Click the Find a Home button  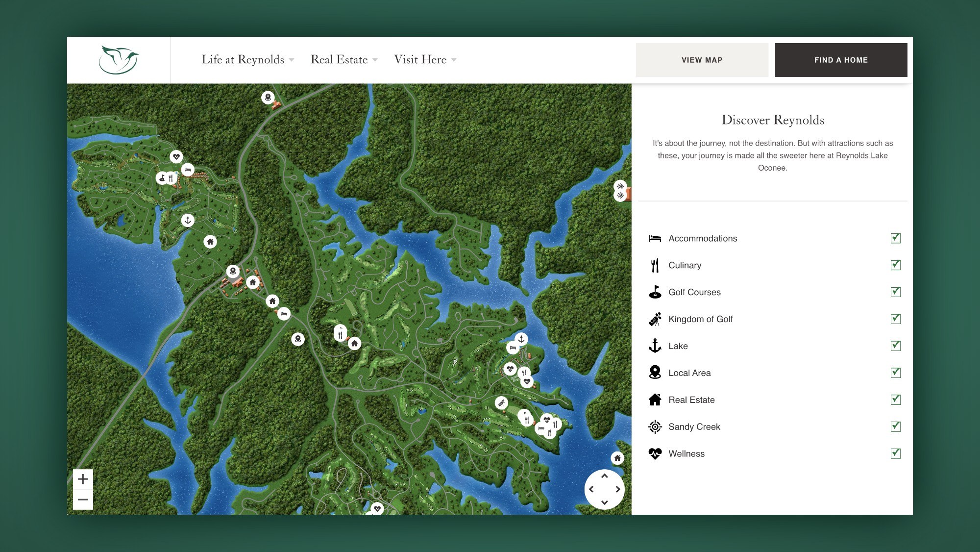click(x=841, y=60)
